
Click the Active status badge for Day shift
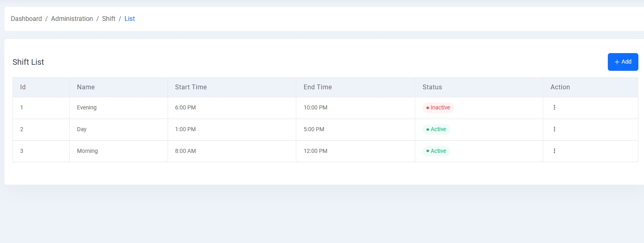click(436, 130)
